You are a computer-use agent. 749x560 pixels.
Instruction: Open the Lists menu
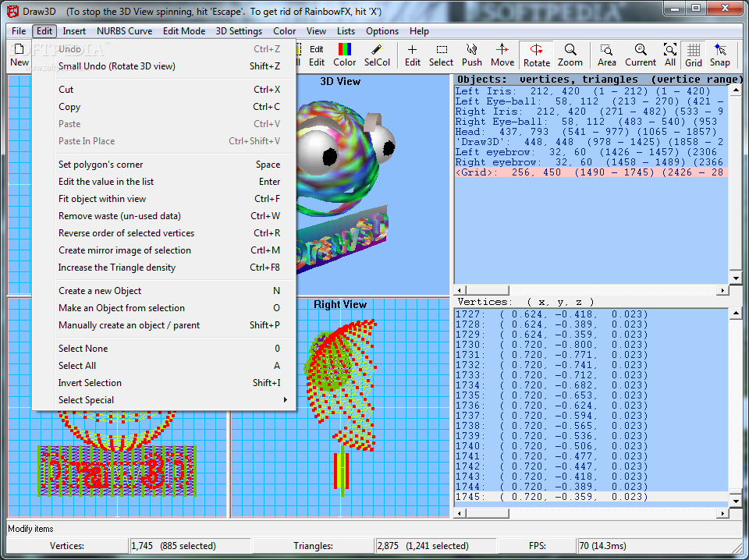coord(346,31)
